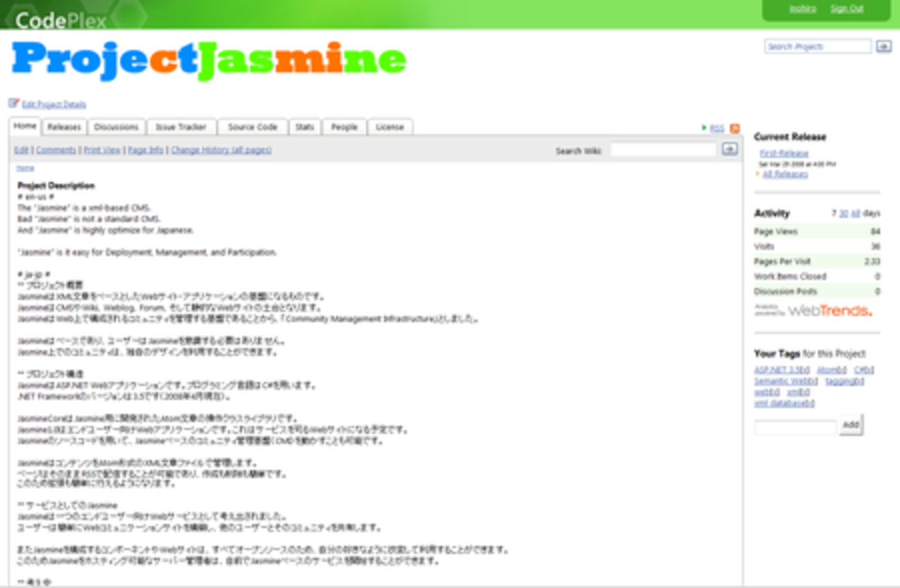Click the Your Tags heading
This screenshot has height=588, width=900.
click(x=777, y=353)
